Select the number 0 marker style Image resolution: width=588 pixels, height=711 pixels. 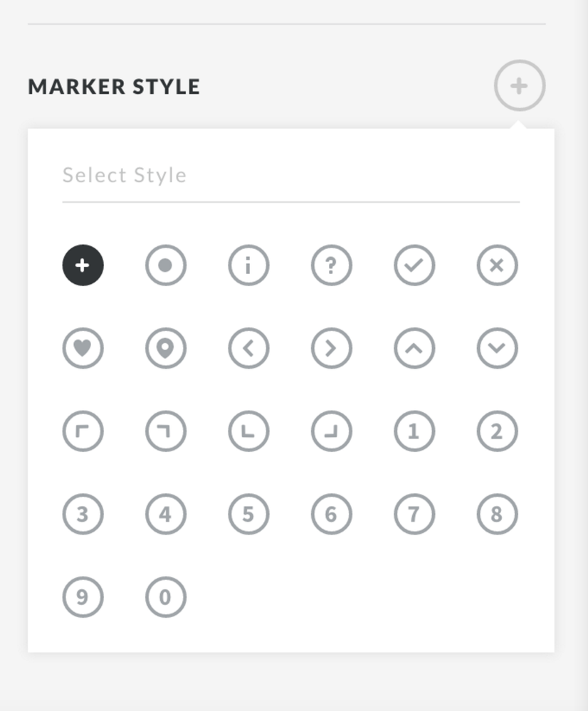[x=165, y=597]
